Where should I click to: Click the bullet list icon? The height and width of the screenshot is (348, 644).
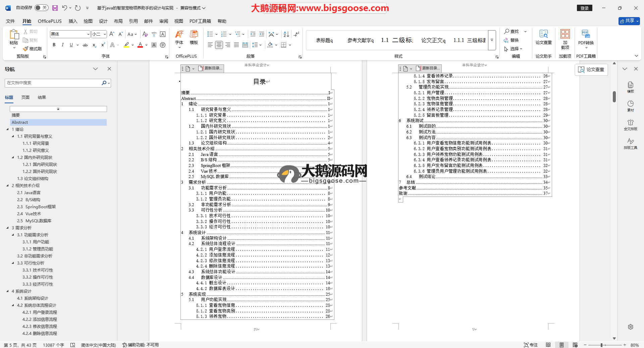tap(210, 34)
